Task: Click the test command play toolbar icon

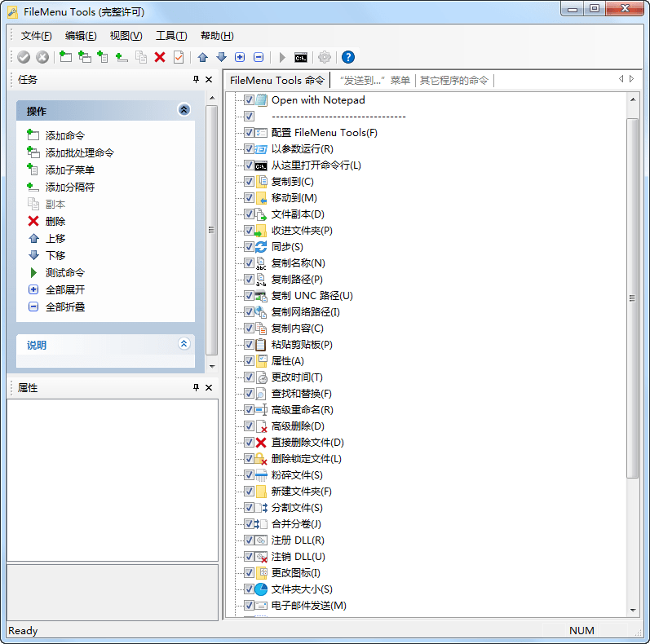Action: 282,57
